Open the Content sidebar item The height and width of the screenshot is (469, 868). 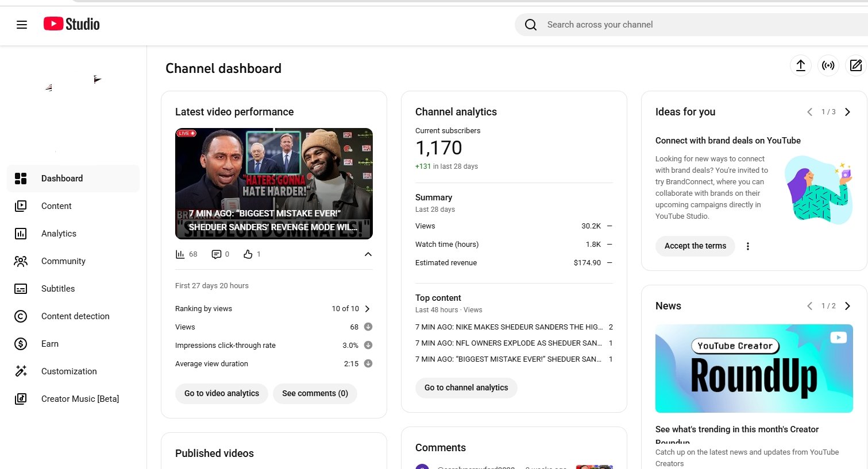pyautogui.click(x=56, y=206)
